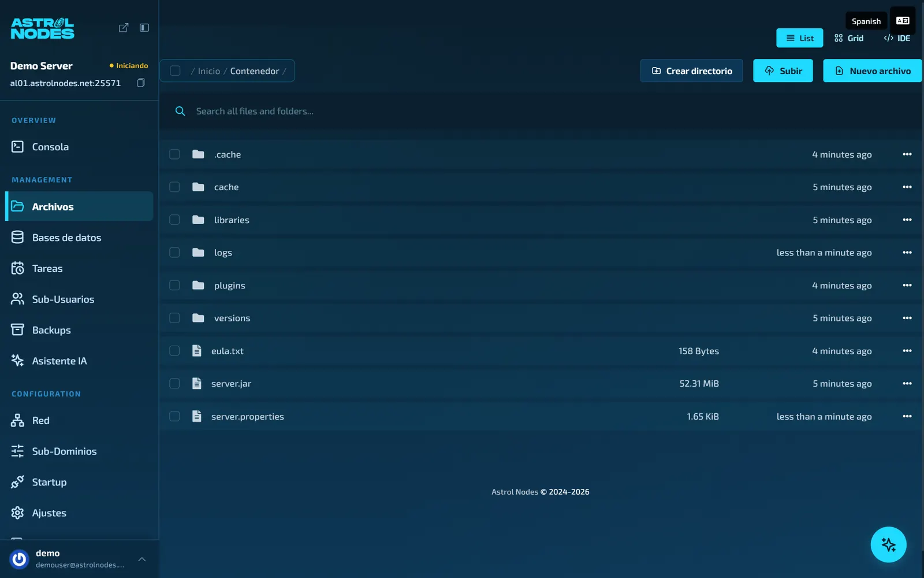Check the box for server.jar
Viewport: 924px width, 578px height.
coord(174,383)
